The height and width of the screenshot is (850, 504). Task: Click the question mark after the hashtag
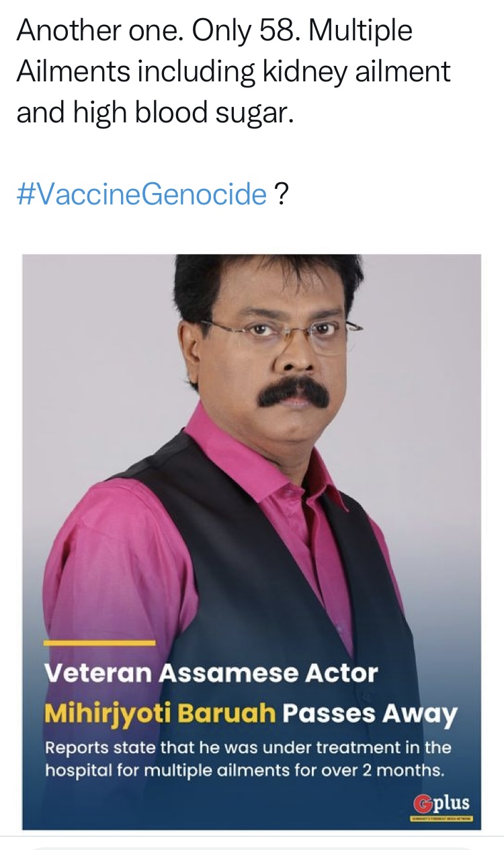coord(282,194)
